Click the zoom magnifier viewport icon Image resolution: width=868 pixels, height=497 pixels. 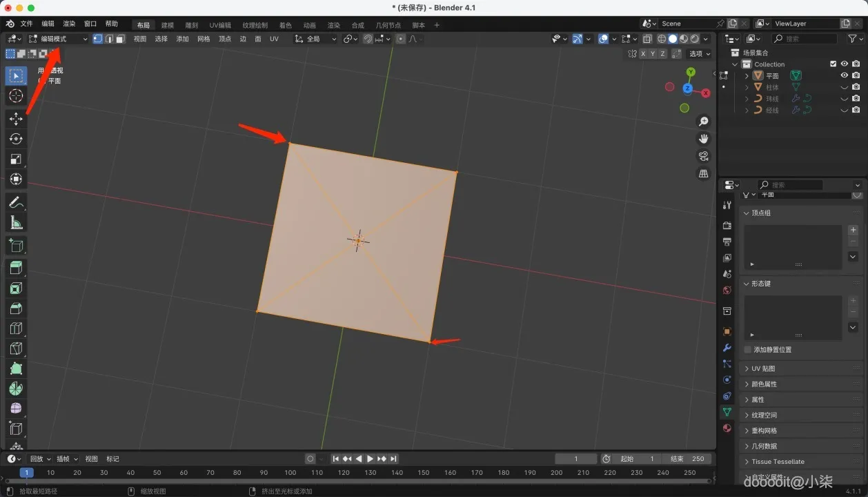click(703, 121)
